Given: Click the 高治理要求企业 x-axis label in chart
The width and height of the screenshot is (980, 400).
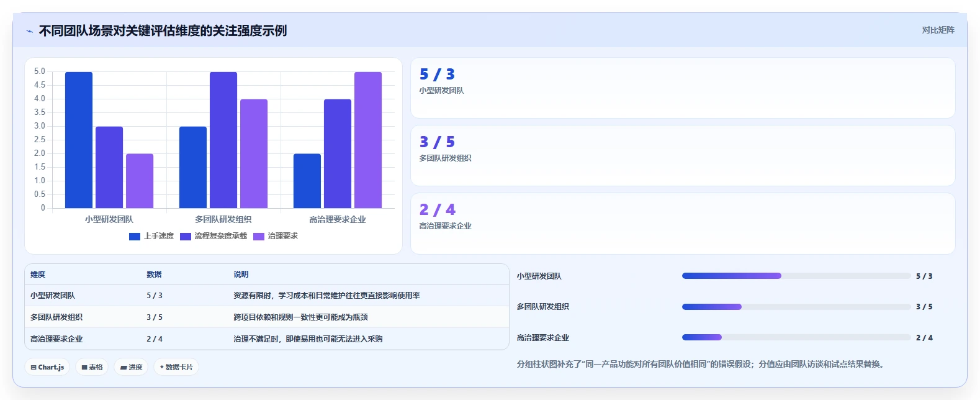Looking at the screenshot, I should 338,220.
